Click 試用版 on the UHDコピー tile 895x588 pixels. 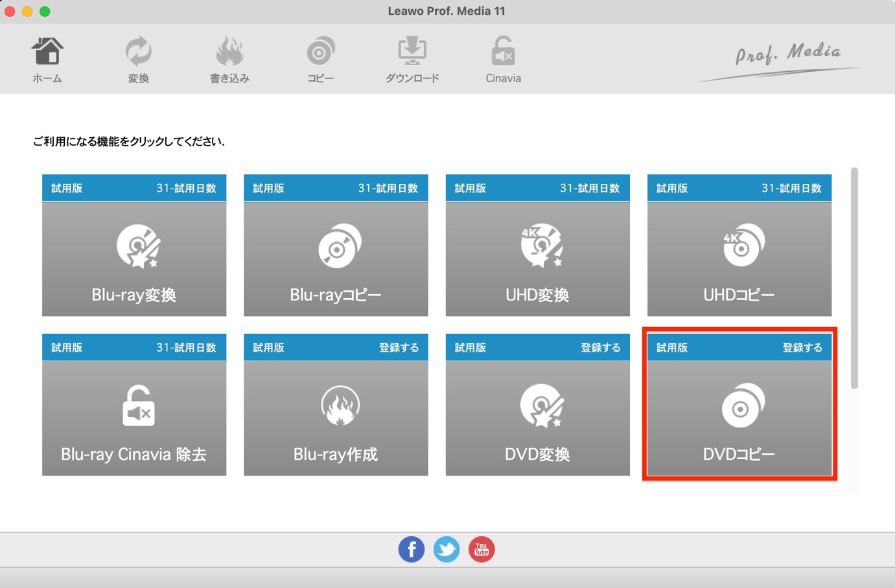[x=672, y=188]
